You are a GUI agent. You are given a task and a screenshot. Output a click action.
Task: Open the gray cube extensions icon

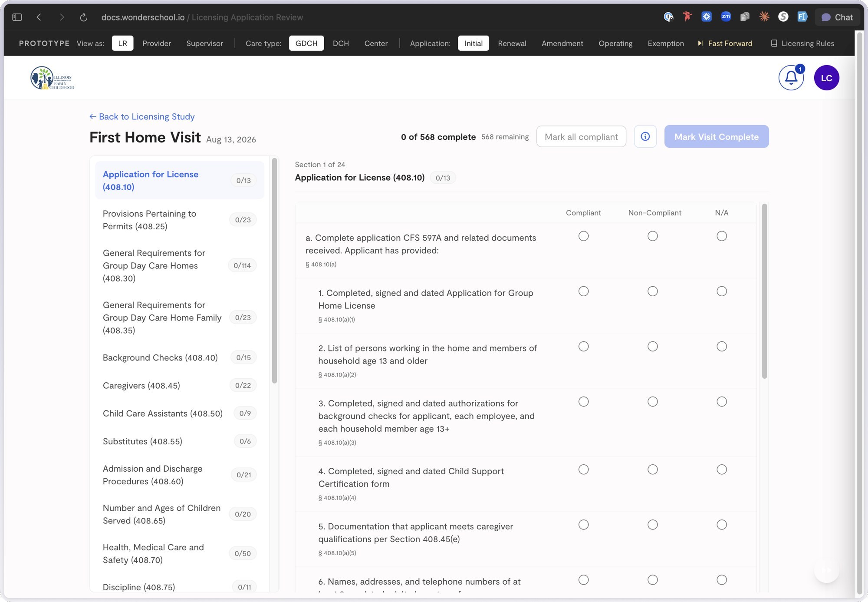pos(745,17)
